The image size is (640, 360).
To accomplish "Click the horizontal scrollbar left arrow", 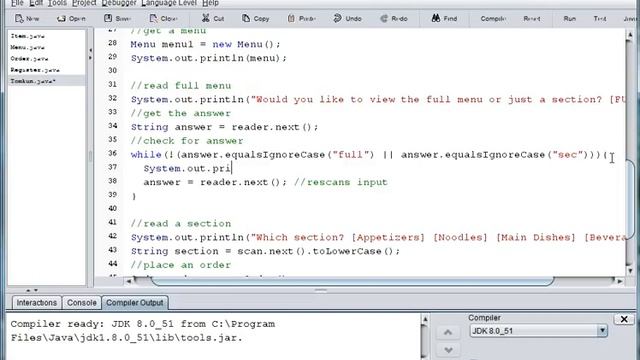I will (x=129, y=281).
